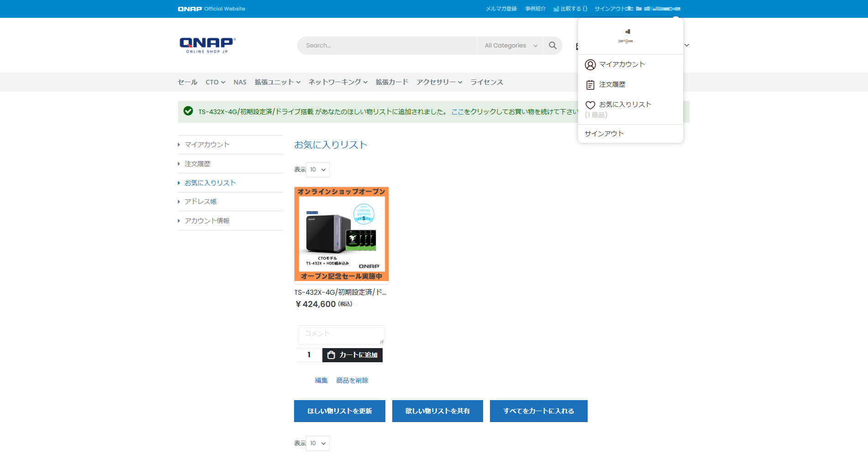This screenshot has height=469, width=868.
Task: Click the order history clipboard icon
Action: pos(590,85)
